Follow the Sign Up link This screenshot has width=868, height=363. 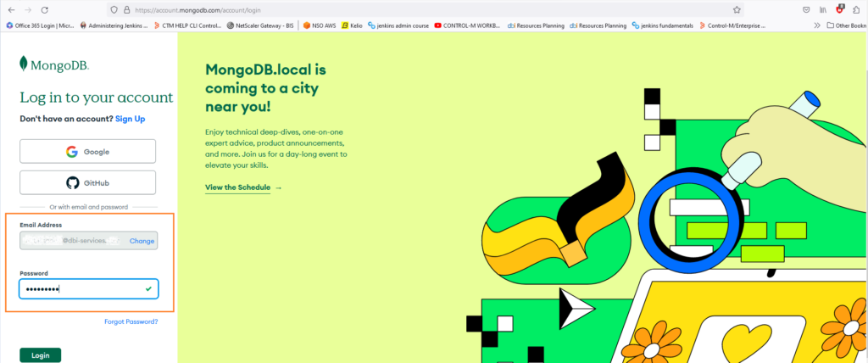[x=130, y=119]
